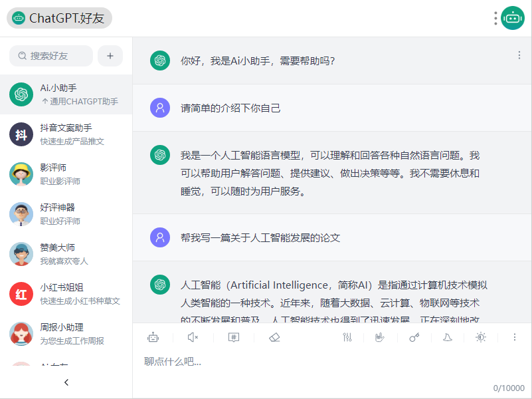Click the green robot avatar in the header
The image size is (532, 399).
[513, 18]
